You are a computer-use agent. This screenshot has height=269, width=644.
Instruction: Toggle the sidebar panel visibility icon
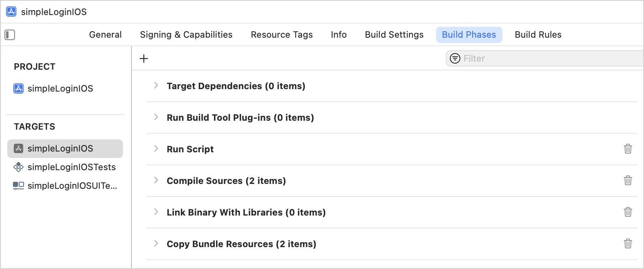pyautogui.click(x=10, y=35)
